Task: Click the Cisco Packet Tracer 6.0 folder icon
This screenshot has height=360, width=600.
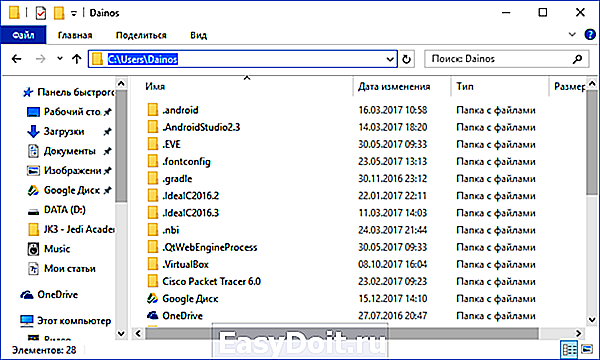Action: click(x=152, y=282)
